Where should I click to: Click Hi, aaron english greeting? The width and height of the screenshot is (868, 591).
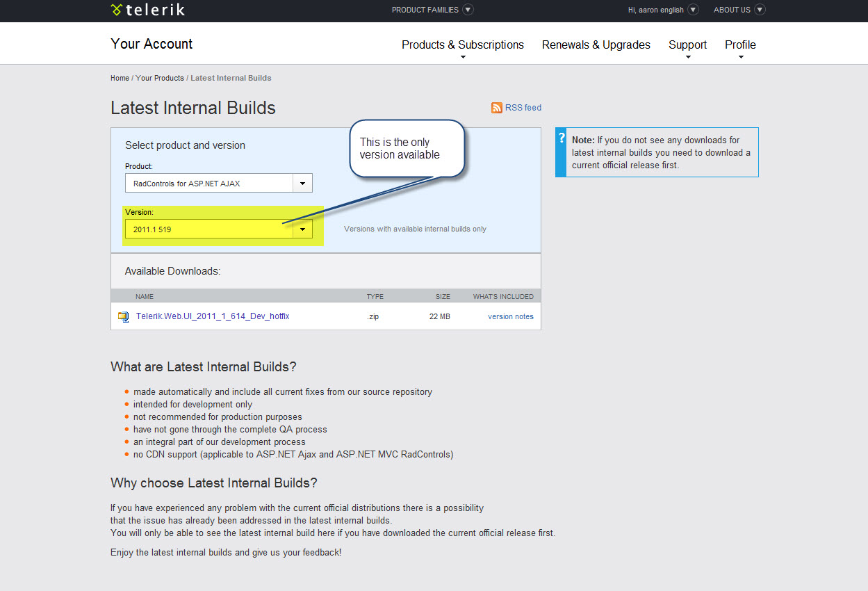655,10
